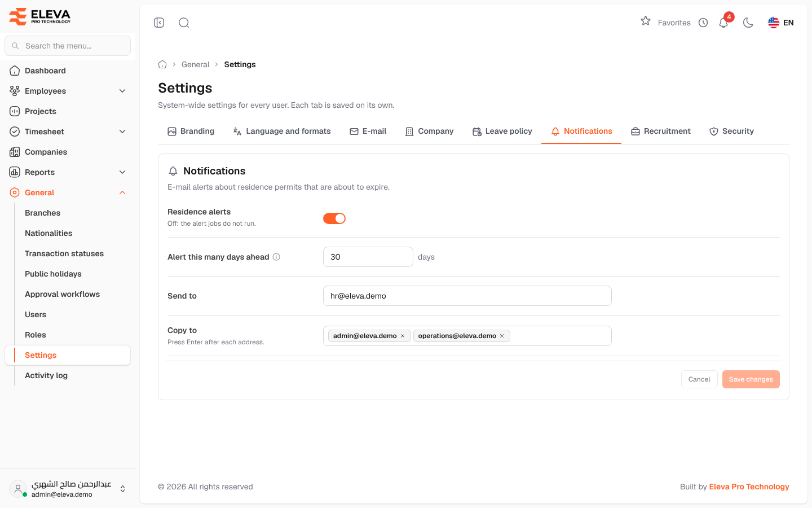
Task: Remove admin@eleva.demo from Copy to
Action: tap(403, 336)
